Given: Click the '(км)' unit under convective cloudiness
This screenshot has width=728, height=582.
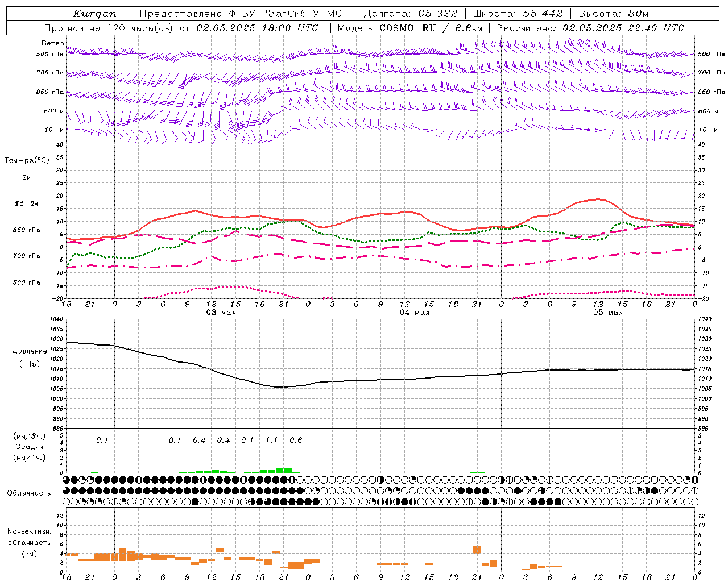Looking at the screenshot, I should (x=29, y=554).
